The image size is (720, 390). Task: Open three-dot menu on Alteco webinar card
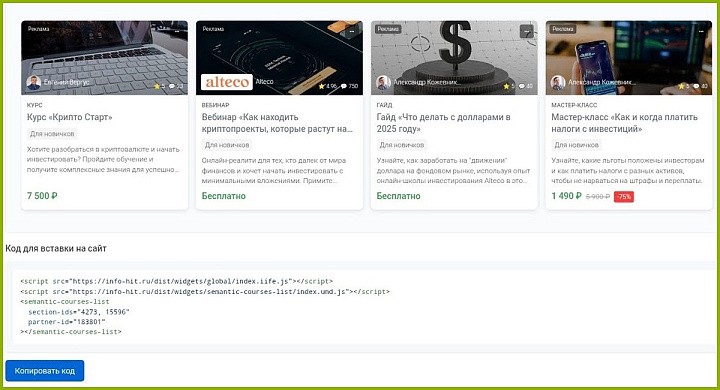[352, 31]
